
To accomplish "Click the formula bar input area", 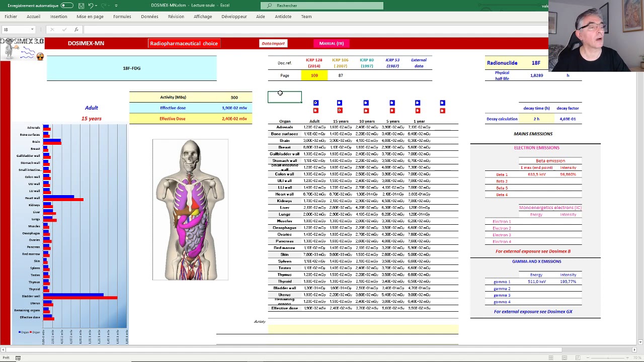I will [317, 30].
